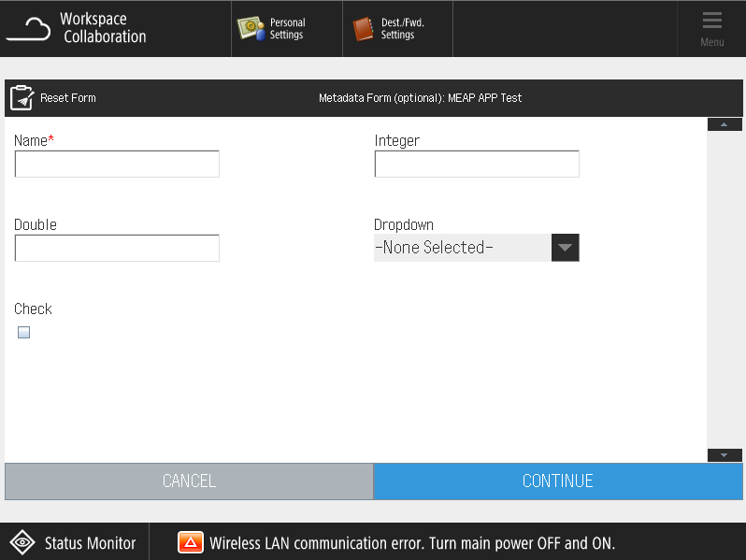Focus the Name input field
This screenshot has width=746, height=560.
pos(117,165)
